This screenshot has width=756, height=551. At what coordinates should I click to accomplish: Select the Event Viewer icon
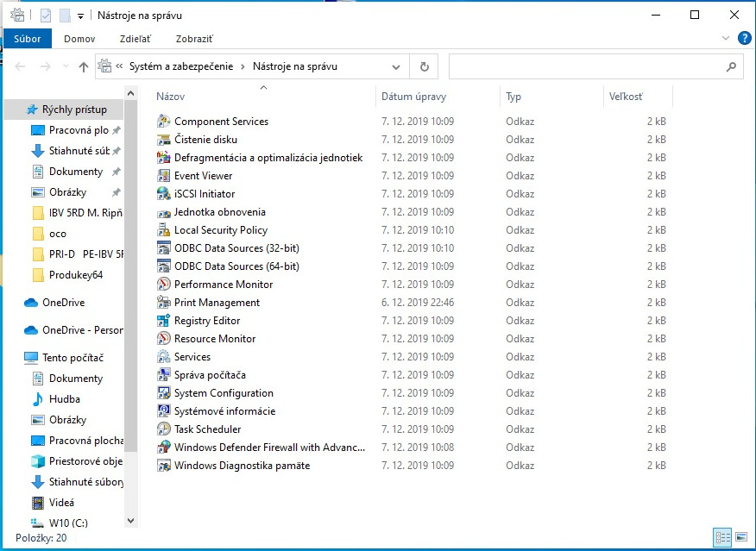click(163, 175)
